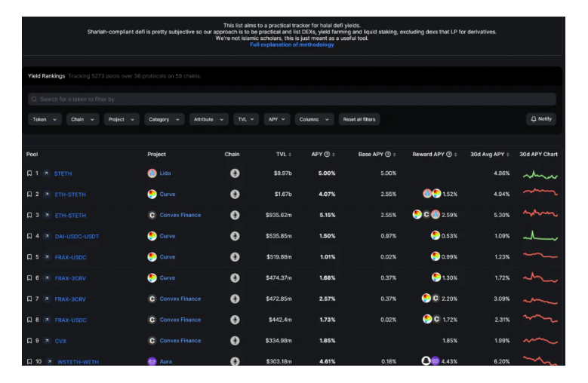The height and width of the screenshot is (383, 588).
Task: View the 30d APY chart for STETH
Action: pos(540,174)
